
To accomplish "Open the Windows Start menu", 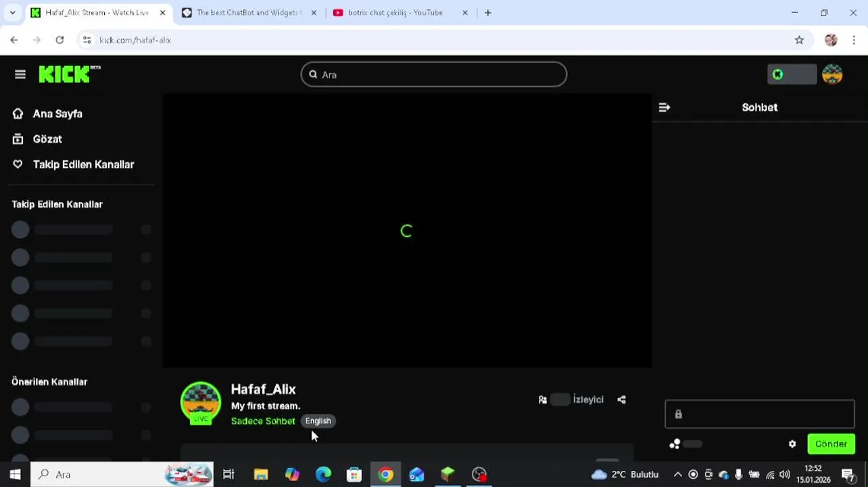I will tap(15, 474).
